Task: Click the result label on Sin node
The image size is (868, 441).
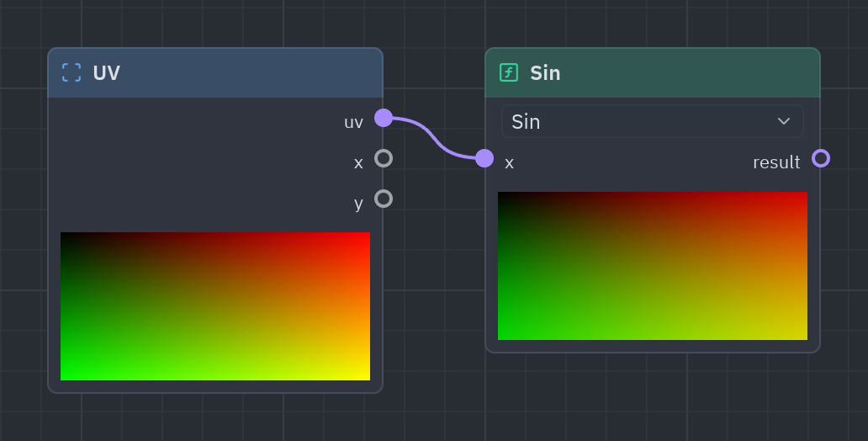Action: coord(776,162)
